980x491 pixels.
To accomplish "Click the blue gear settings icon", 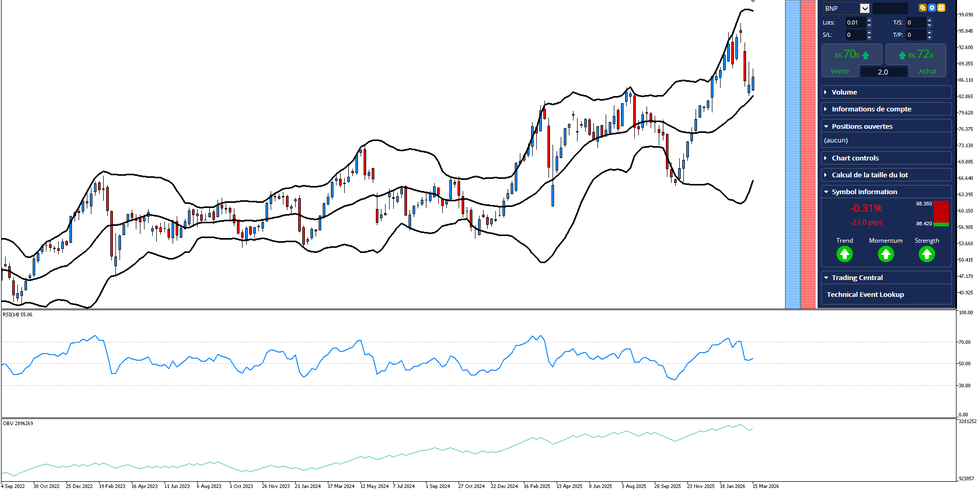I will pos(932,8).
